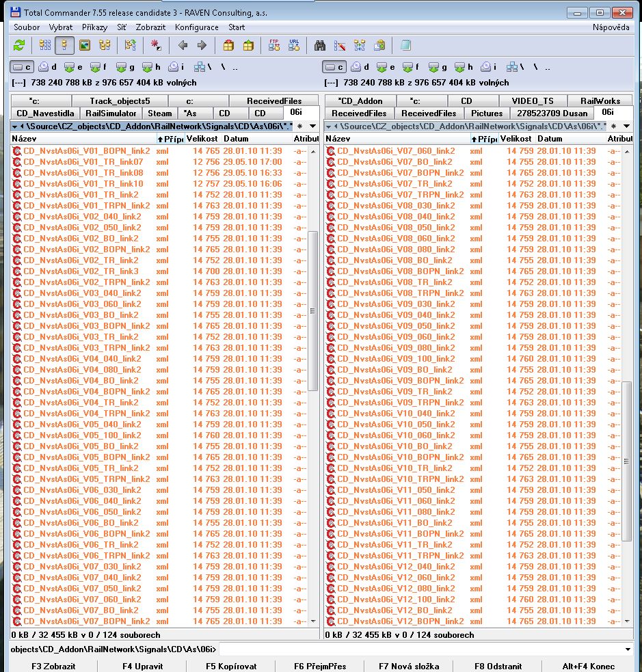This screenshot has width=642, height=672.
Task: Sort the right panel by Datum column
Action: [570, 139]
